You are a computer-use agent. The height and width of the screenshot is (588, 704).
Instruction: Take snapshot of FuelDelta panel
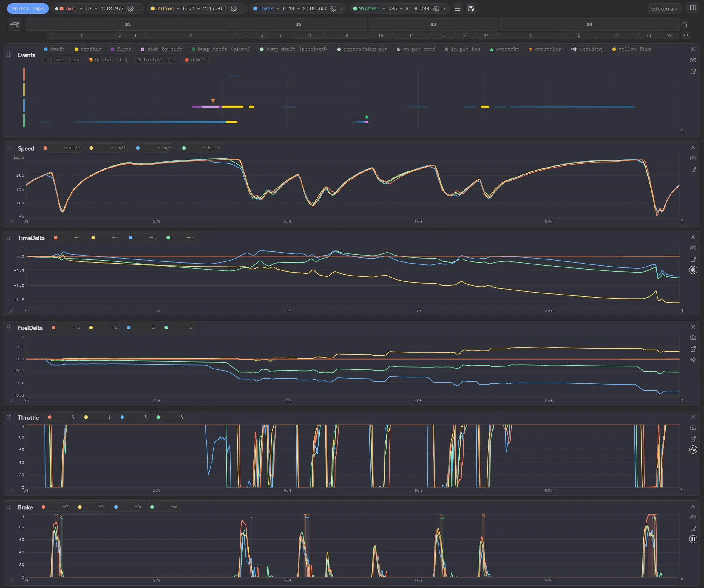[693, 338]
